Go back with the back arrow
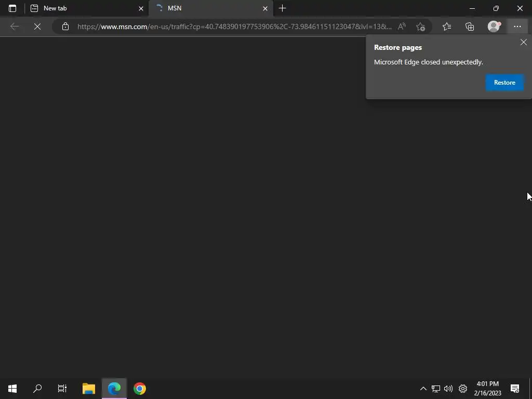532x399 pixels. click(14, 26)
